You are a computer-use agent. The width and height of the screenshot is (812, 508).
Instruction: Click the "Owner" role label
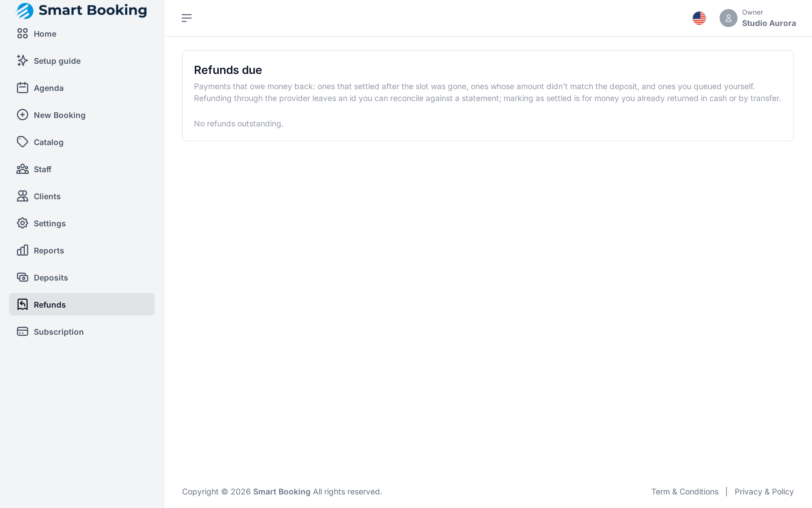[752, 12]
